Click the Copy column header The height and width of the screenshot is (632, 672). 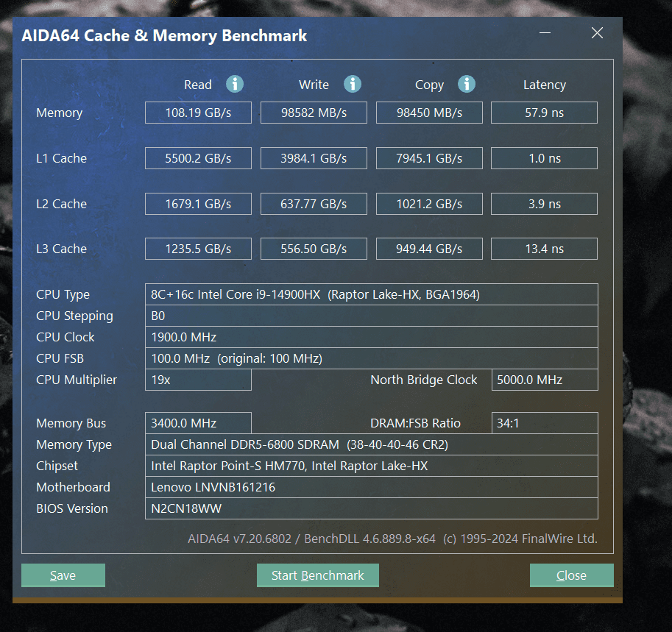click(429, 85)
